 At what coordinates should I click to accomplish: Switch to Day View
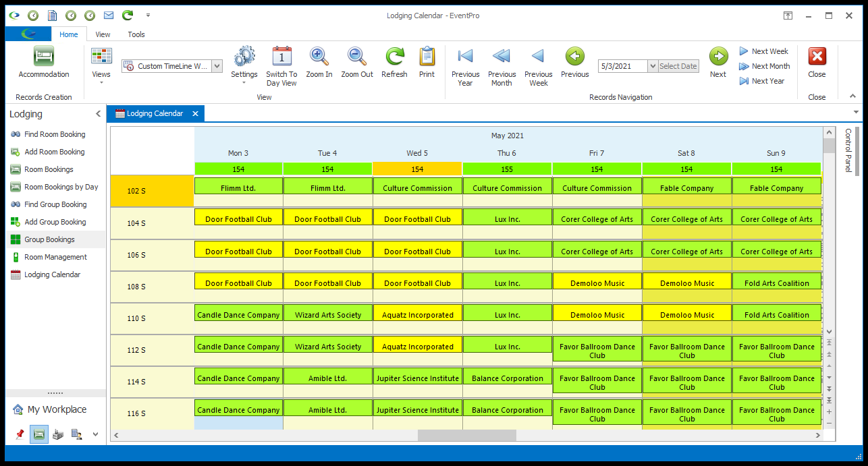point(281,66)
